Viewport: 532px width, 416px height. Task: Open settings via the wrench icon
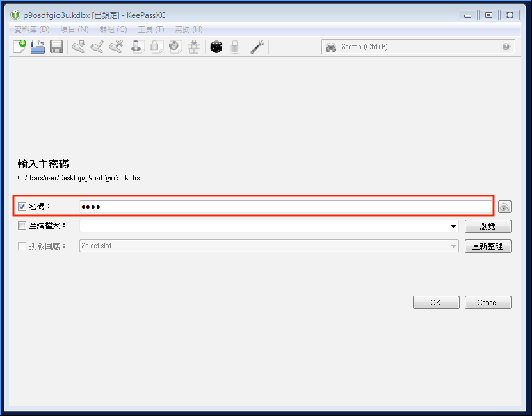pyautogui.click(x=257, y=47)
